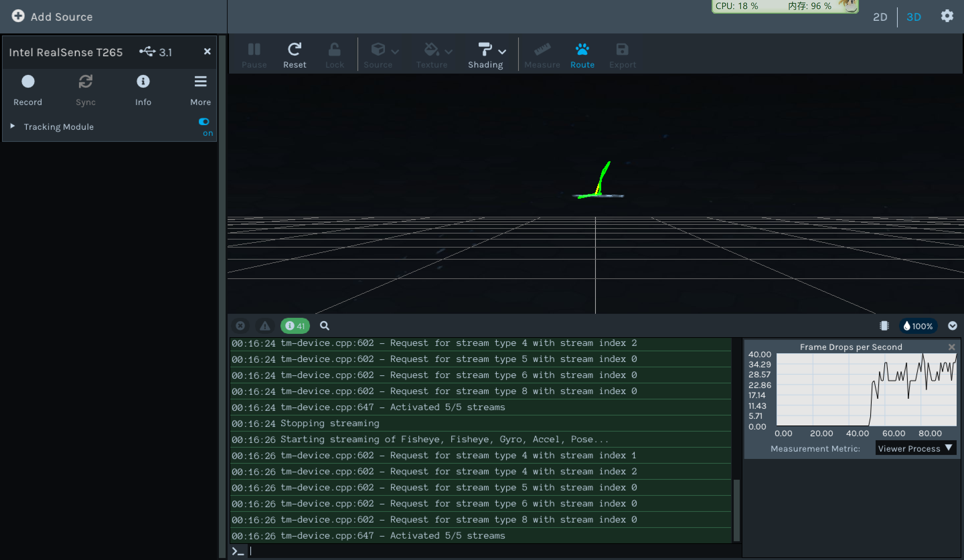This screenshot has height=560, width=964.
Task: Click the log output vertical scrollbar
Action: [736, 510]
